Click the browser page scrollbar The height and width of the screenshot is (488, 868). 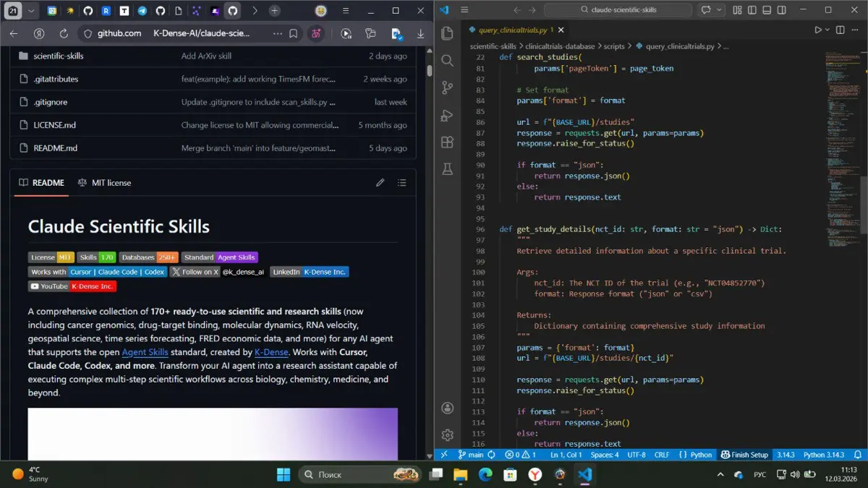(x=430, y=71)
